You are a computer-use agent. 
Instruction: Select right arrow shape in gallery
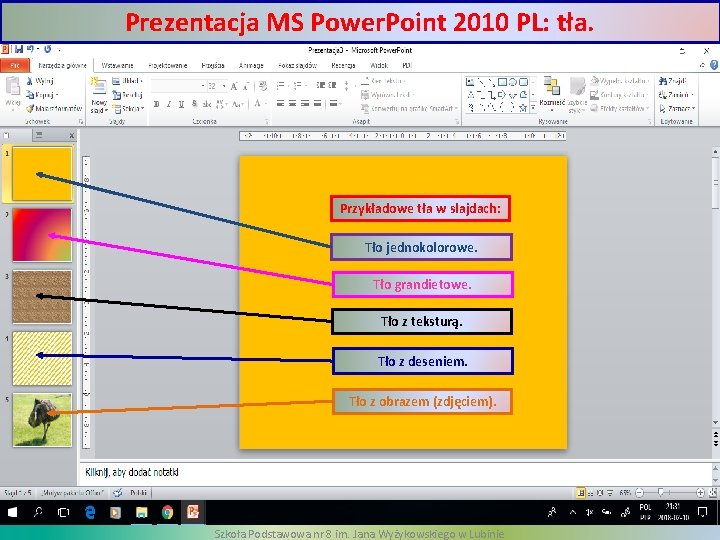[502, 95]
